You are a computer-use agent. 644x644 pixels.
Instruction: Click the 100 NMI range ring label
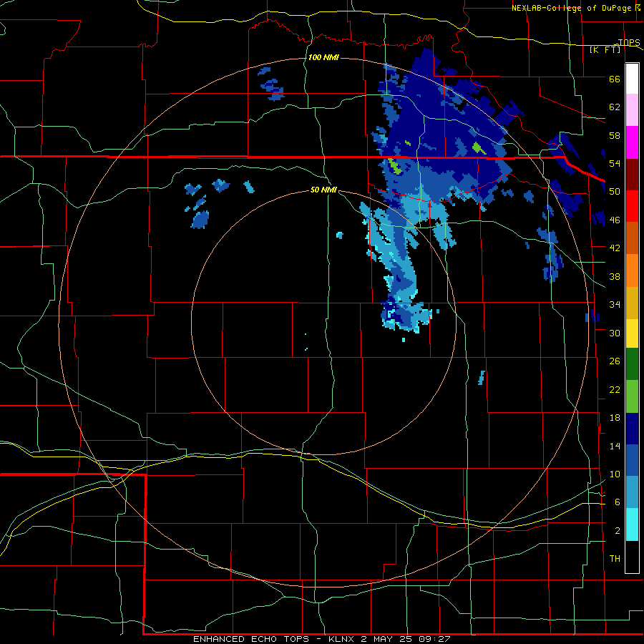pos(323,57)
